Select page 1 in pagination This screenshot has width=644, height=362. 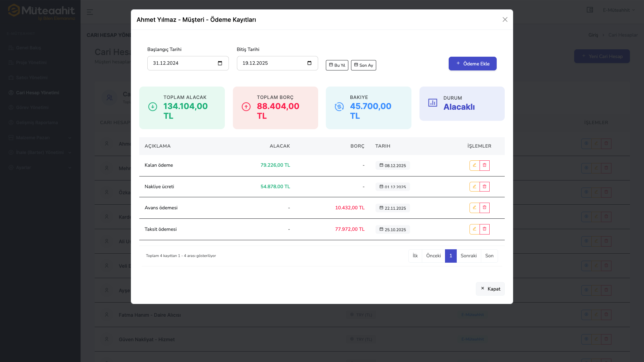[x=450, y=256]
